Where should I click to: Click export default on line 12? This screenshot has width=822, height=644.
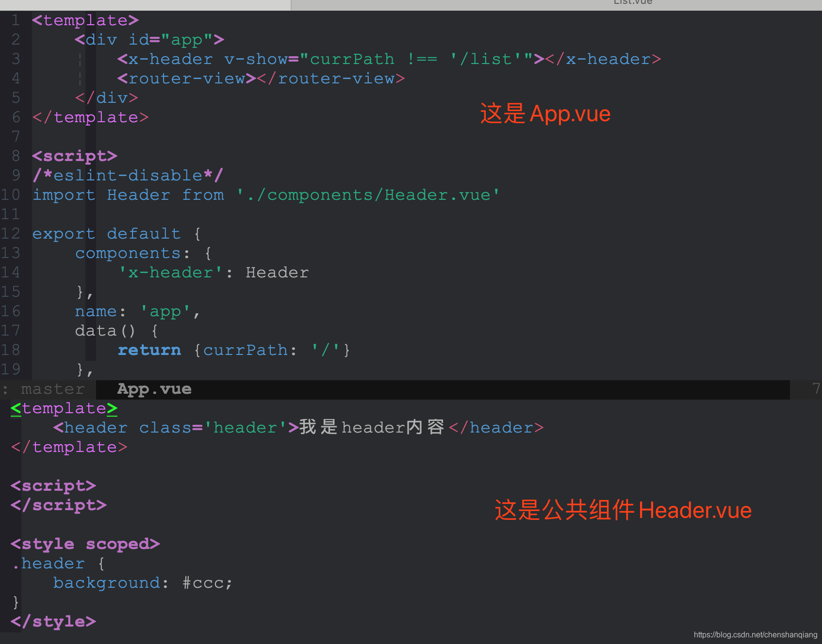tap(107, 234)
